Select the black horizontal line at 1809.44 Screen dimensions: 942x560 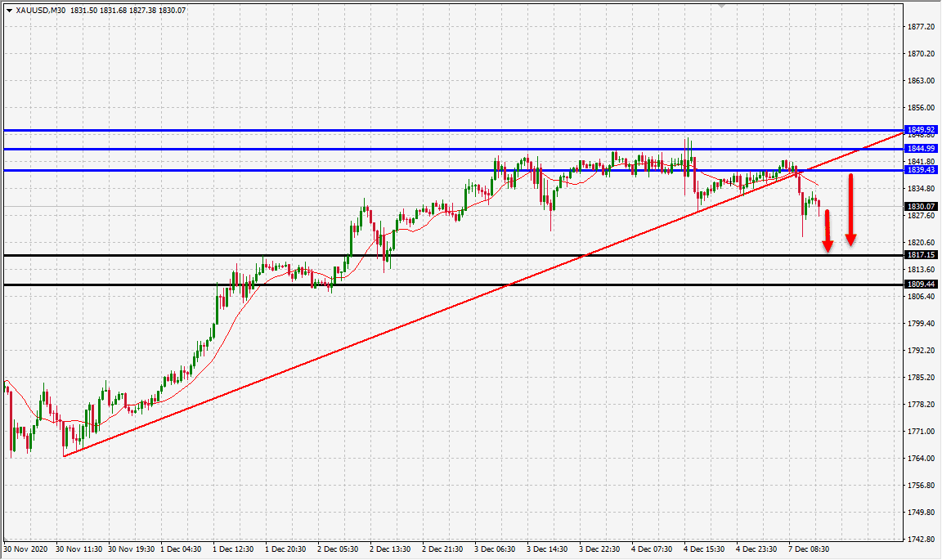454,284
